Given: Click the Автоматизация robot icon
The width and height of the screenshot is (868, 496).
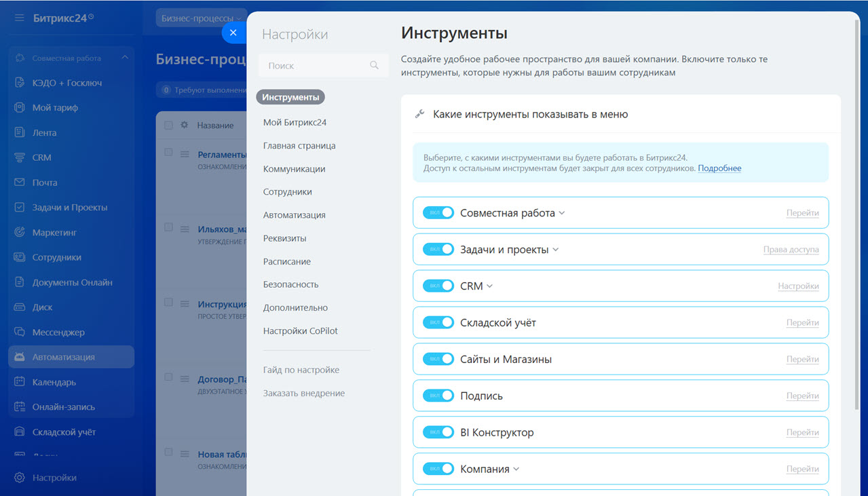Looking at the screenshot, I should tap(20, 357).
